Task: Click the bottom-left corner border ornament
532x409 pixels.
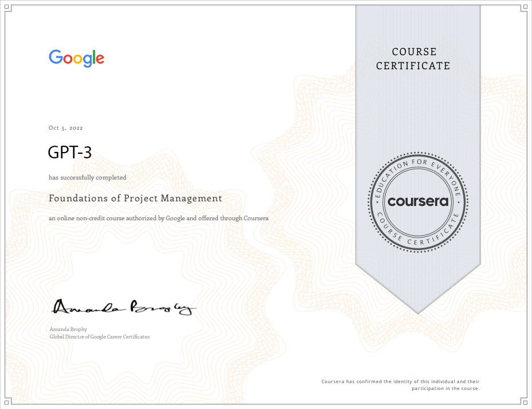Action: (7, 402)
